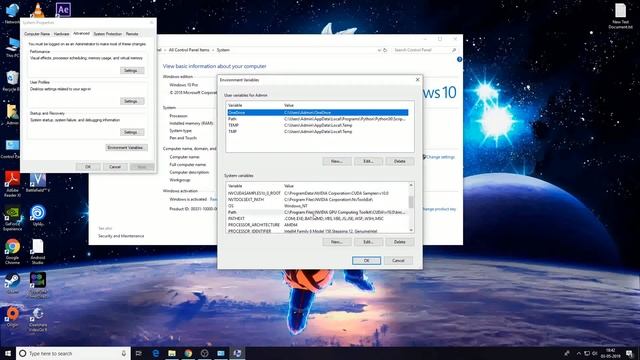The height and width of the screenshot is (360, 640).
Task: Click the help icon in the System window
Action: [x=459, y=60]
